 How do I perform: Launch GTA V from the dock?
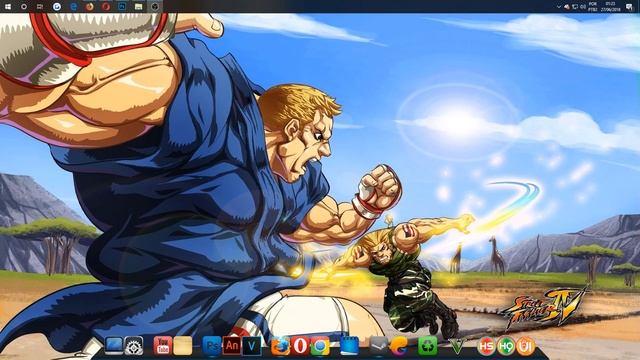[456, 346]
